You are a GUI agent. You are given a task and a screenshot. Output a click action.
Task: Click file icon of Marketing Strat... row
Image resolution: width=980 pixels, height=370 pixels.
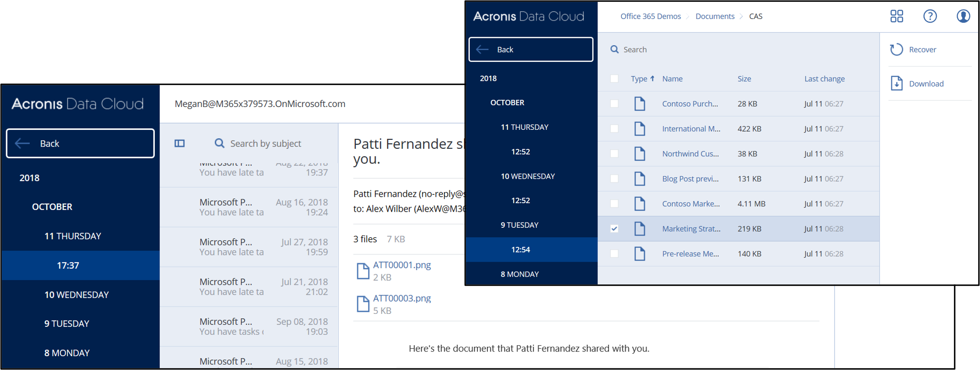click(x=640, y=229)
